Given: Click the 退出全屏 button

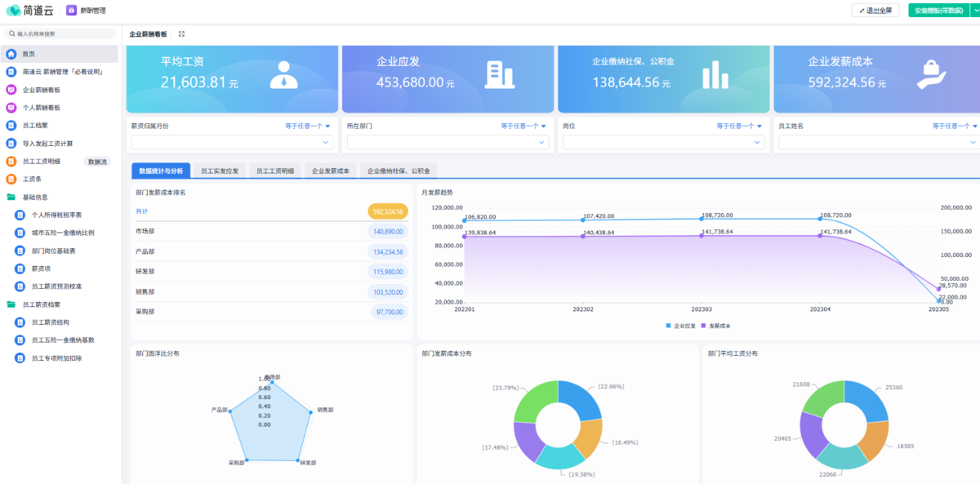Looking at the screenshot, I should pos(875,11).
